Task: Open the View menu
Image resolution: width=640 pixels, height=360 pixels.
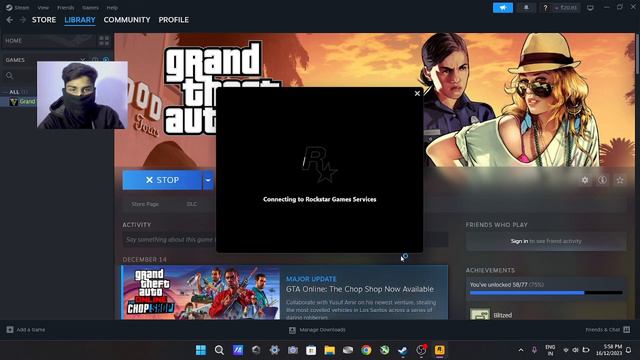Action: 43,7
